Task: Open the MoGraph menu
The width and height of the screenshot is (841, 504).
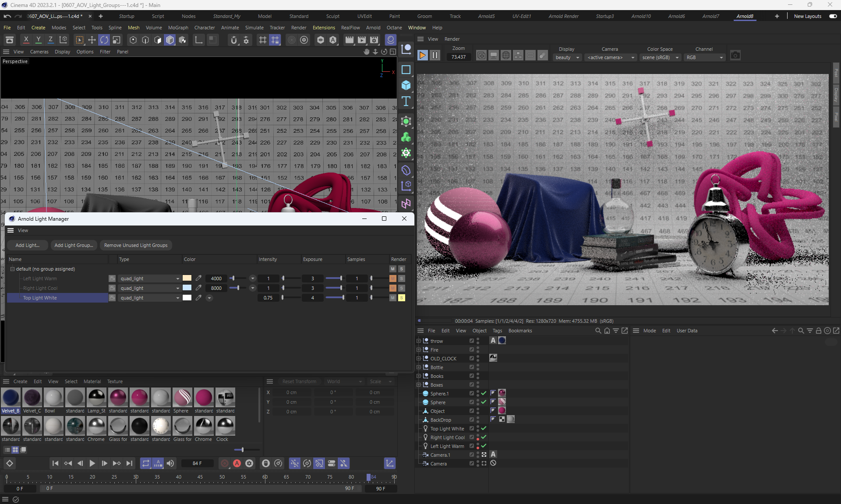Action: [178, 28]
